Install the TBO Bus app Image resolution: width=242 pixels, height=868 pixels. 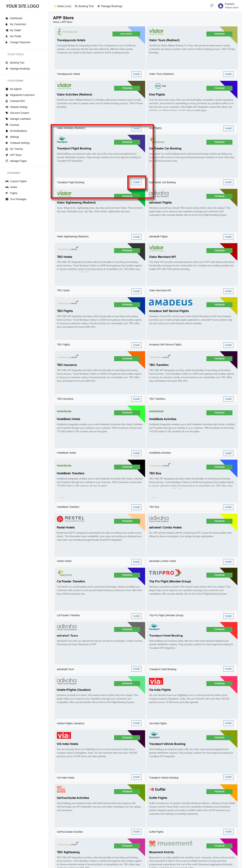click(228, 507)
